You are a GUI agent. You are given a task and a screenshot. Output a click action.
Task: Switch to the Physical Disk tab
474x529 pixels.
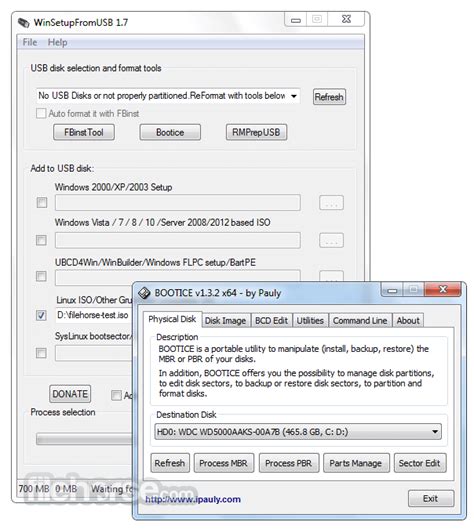[172, 319]
